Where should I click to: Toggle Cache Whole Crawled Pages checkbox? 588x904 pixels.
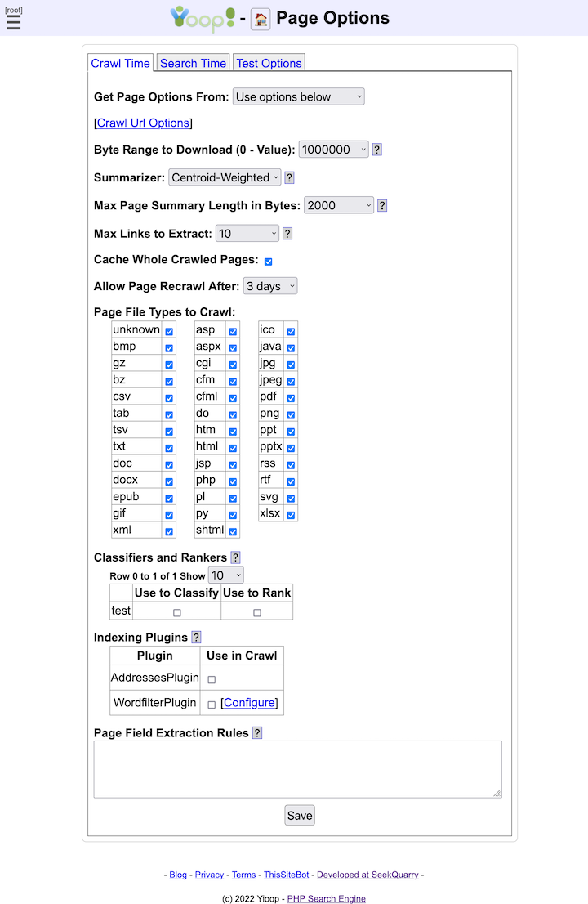click(x=269, y=262)
